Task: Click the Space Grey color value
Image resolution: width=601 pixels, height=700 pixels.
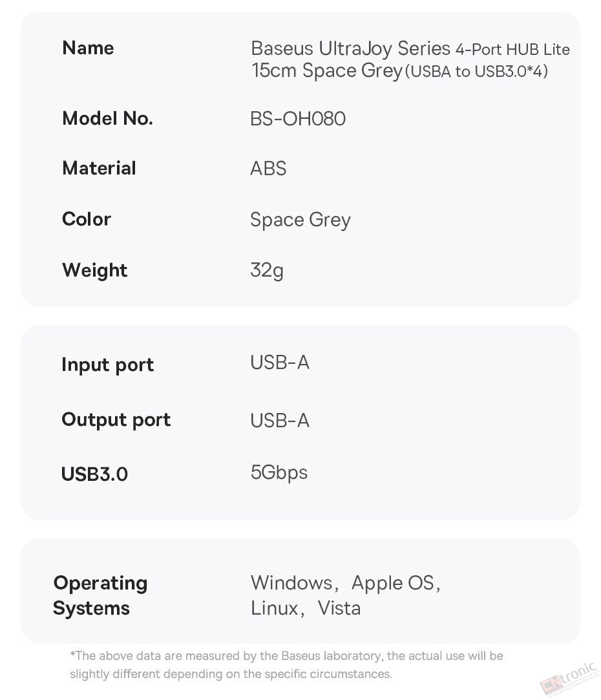Action: click(x=300, y=220)
